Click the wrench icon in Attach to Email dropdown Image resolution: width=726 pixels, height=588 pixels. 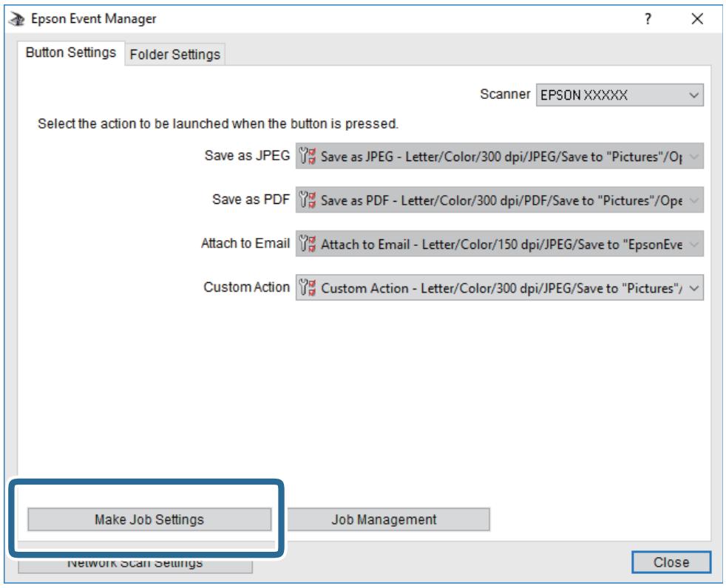click(308, 244)
